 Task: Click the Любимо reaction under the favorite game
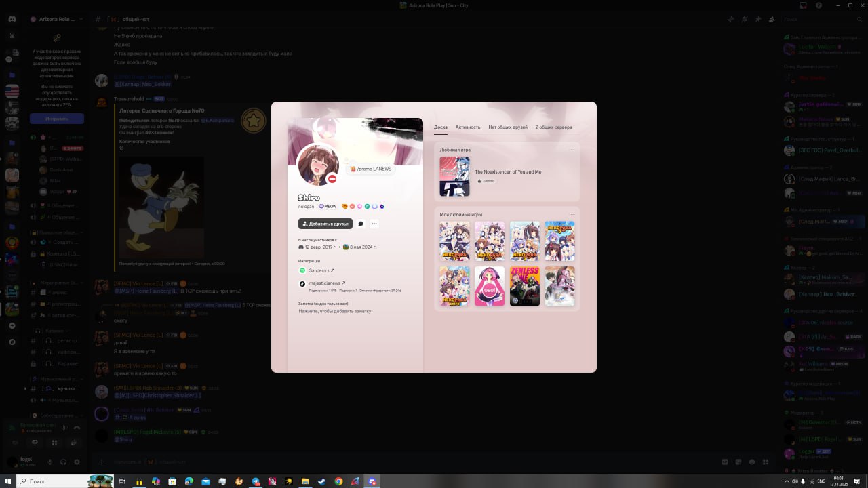coord(486,181)
